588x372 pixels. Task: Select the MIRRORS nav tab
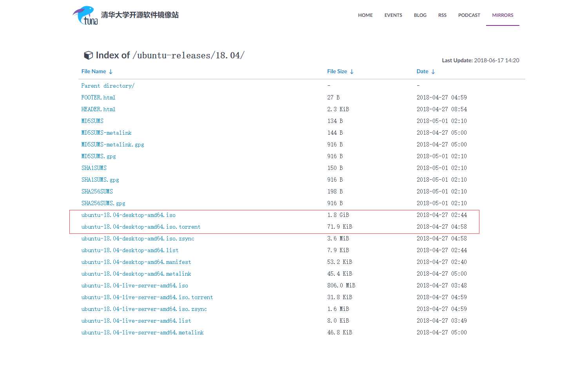click(503, 15)
